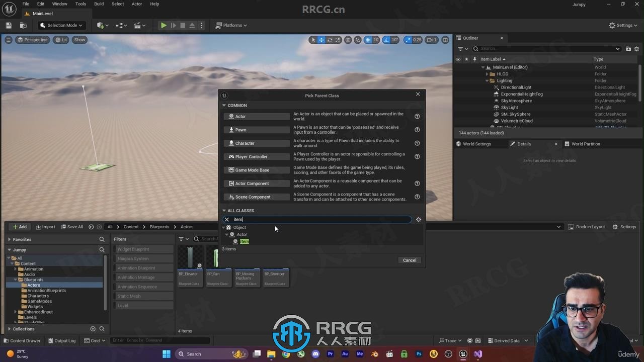Pick Pawn as the parent class
Viewport: 644px width, 362px height.
tap(257, 130)
